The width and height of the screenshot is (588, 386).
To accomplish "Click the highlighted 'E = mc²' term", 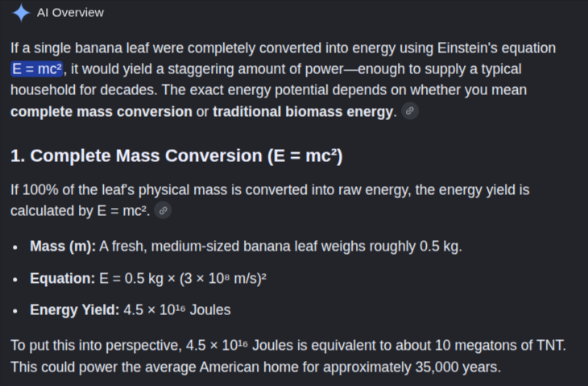I will pyautogui.click(x=37, y=69).
